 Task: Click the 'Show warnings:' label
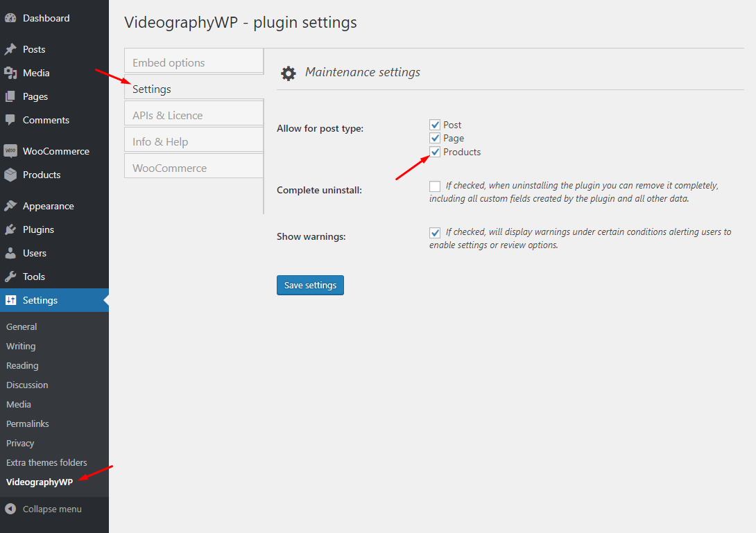(x=311, y=236)
